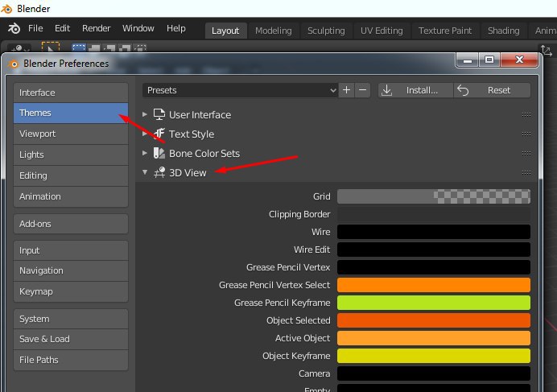Switch to the Texture Paint workspace tab
Image resolution: width=557 pixels, height=392 pixels.
pyautogui.click(x=445, y=31)
